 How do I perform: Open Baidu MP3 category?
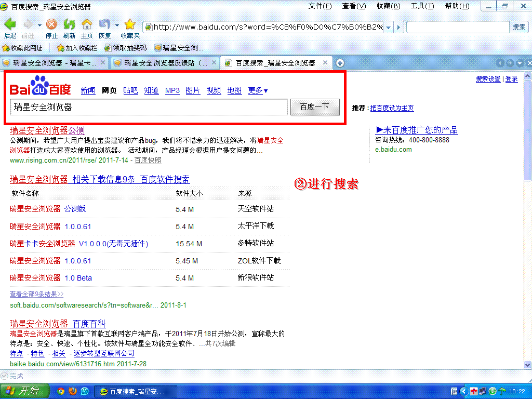[x=172, y=90]
